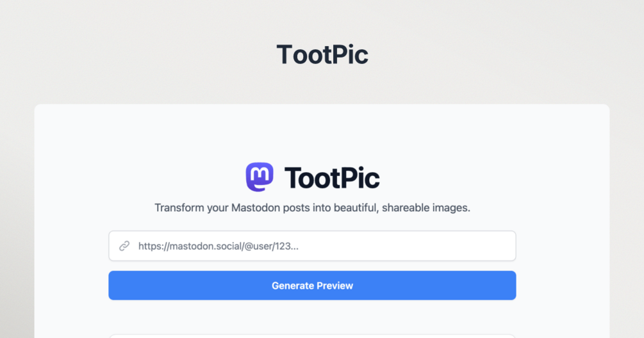The height and width of the screenshot is (338, 644).
Task: Click the Generate Preview button
Action: (312, 286)
